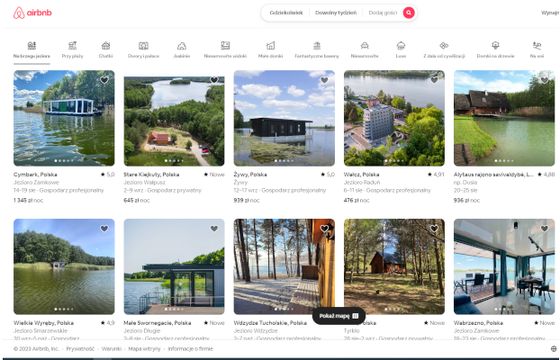
Task: Select the Małe domki category icon
Action: [270, 45]
